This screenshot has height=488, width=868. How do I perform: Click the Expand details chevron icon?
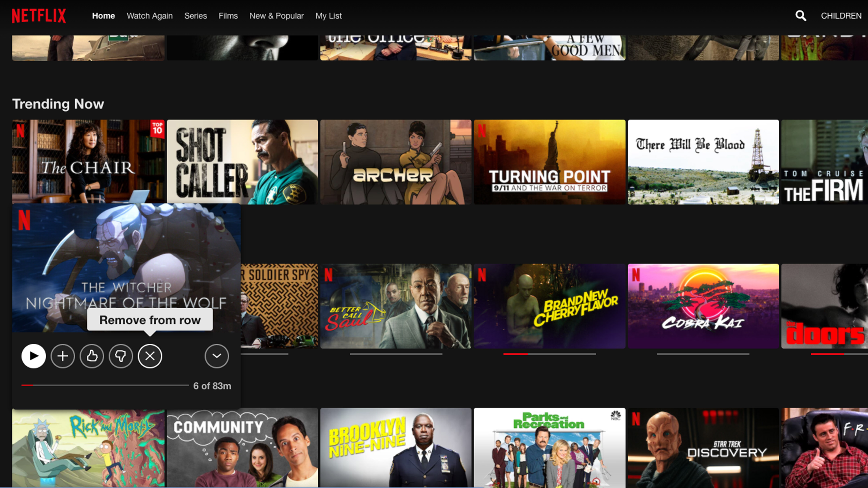pyautogui.click(x=216, y=356)
